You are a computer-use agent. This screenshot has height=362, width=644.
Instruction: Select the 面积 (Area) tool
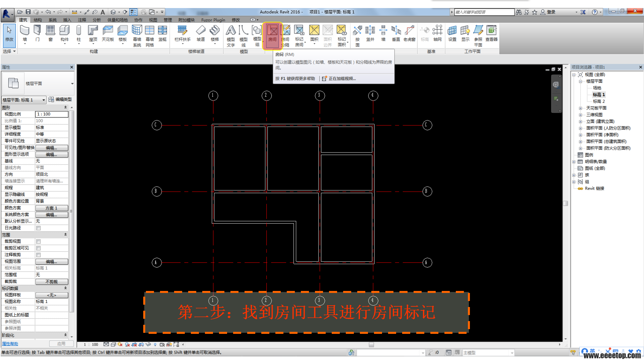pyautogui.click(x=314, y=33)
